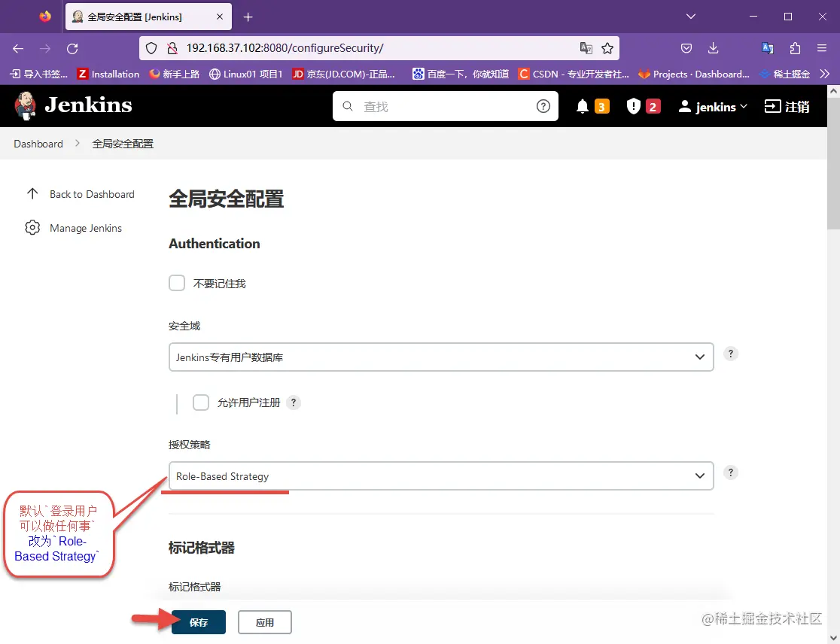Open a new browser tab
This screenshot has width=840, height=644.
(248, 17)
